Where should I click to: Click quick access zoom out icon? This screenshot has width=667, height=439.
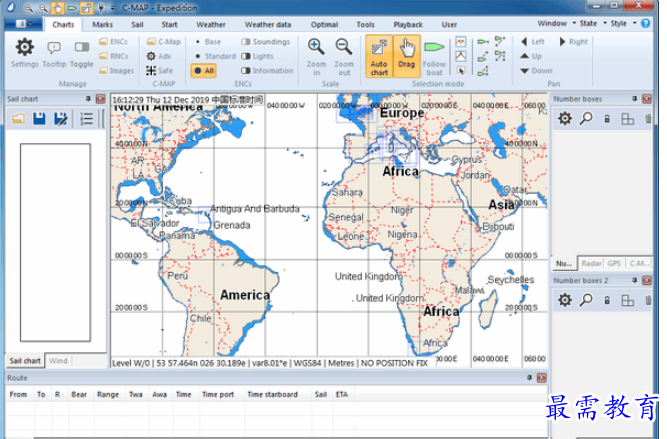(x=43, y=8)
